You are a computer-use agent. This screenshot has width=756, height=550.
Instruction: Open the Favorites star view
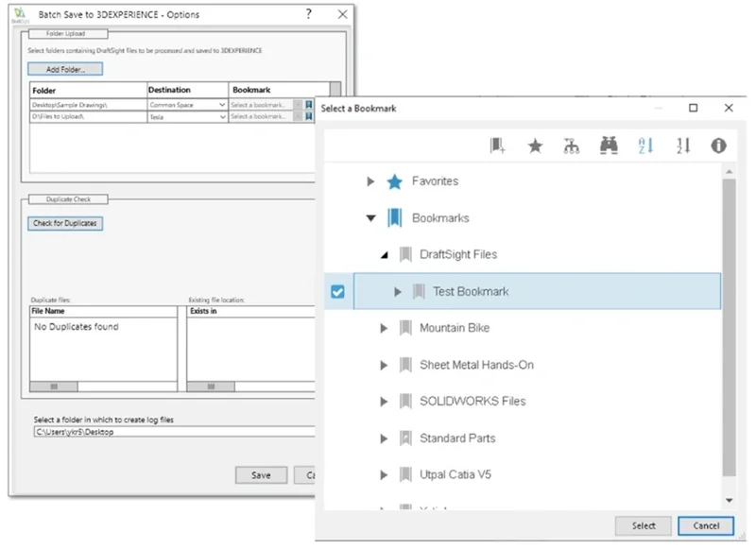(x=534, y=145)
